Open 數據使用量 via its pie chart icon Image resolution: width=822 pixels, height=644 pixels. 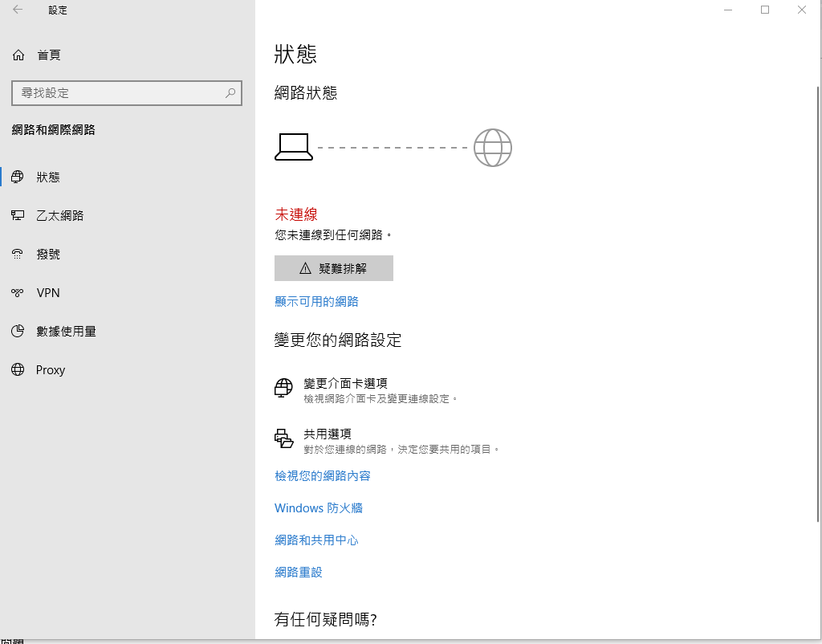18,331
